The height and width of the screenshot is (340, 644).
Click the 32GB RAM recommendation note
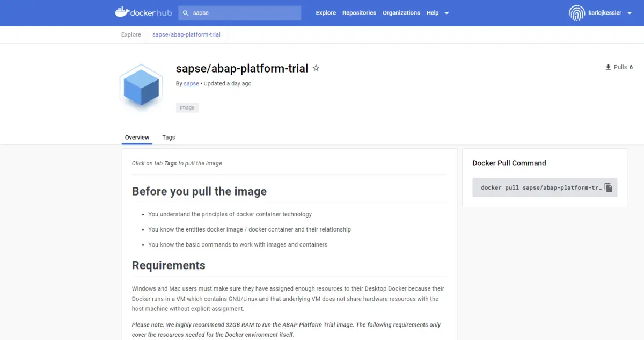click(x=287, y=330)
